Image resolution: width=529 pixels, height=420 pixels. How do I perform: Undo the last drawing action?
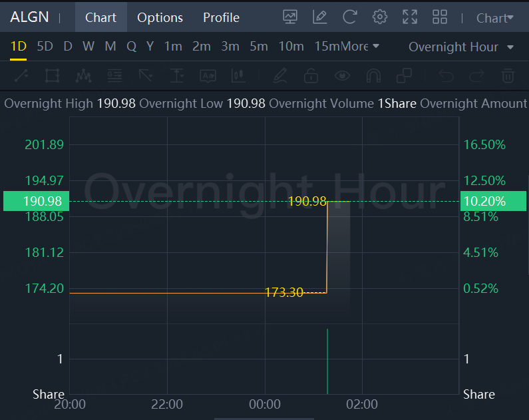[446, 76]
